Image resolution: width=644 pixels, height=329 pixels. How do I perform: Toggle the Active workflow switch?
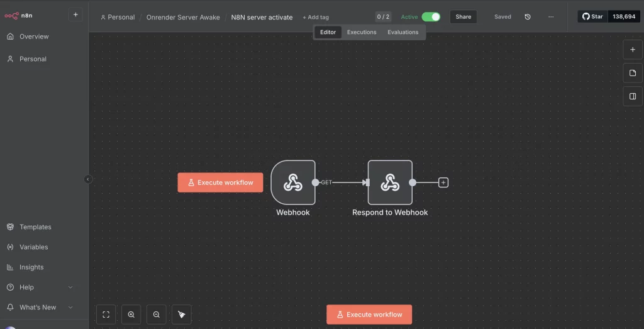[x=431, y=17]
